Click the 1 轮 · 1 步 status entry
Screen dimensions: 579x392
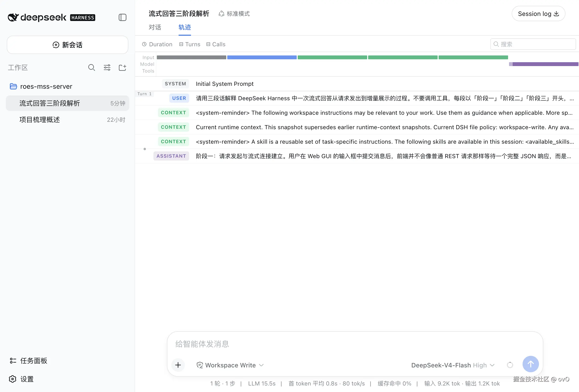click(x=222, y=384)
